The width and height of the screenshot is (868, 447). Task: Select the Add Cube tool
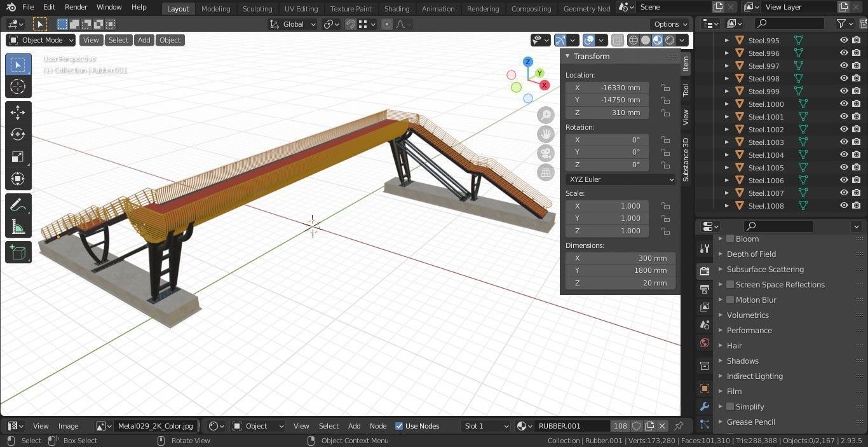pyautogui.click(x=18, y=252)
